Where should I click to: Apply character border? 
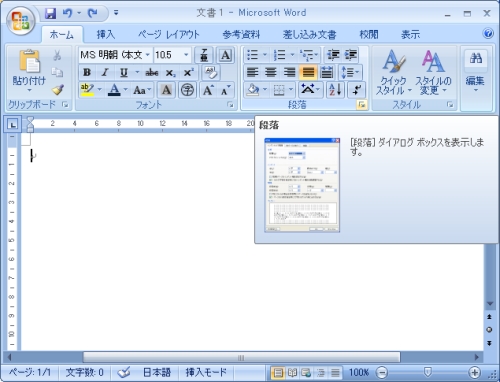coord(226,55)
